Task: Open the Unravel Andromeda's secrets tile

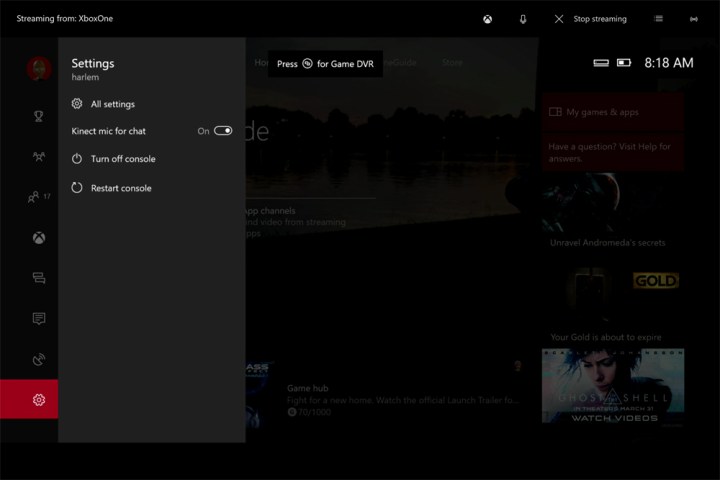Action: (613, 212)
